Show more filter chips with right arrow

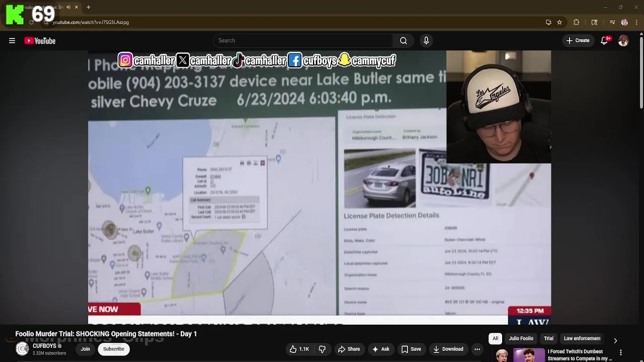pos(615,340)
